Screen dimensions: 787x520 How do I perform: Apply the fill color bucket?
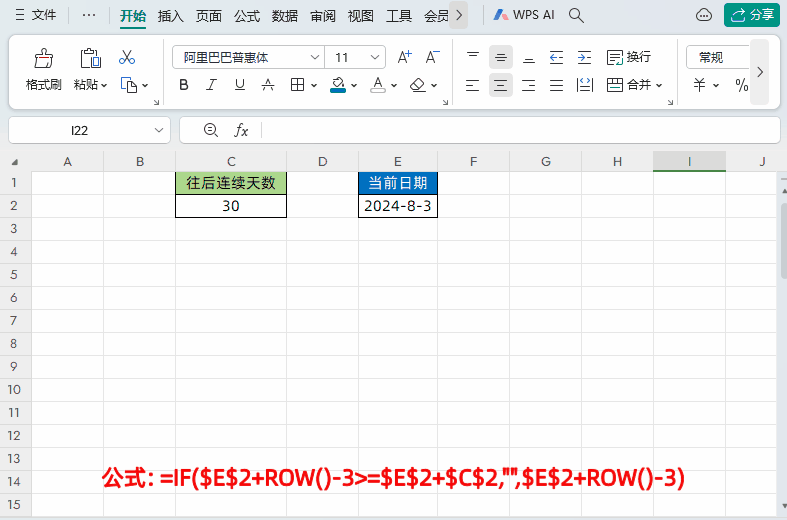pos(338,85)
